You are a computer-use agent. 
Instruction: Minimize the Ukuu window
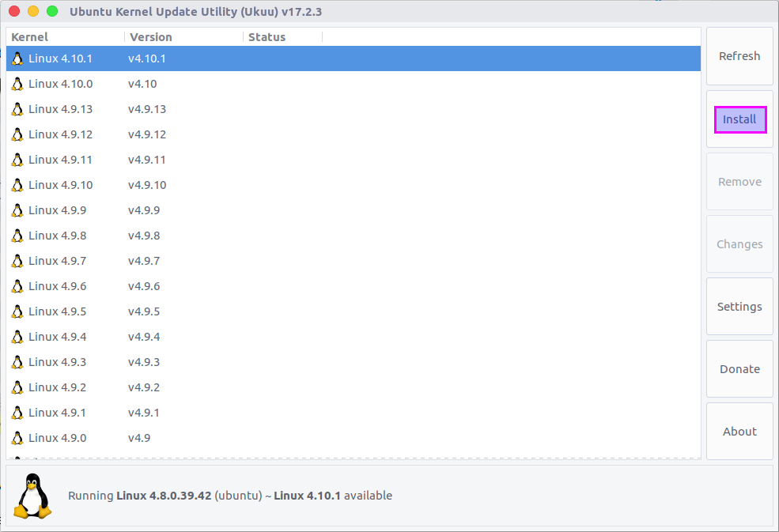(x=33, y=11)
